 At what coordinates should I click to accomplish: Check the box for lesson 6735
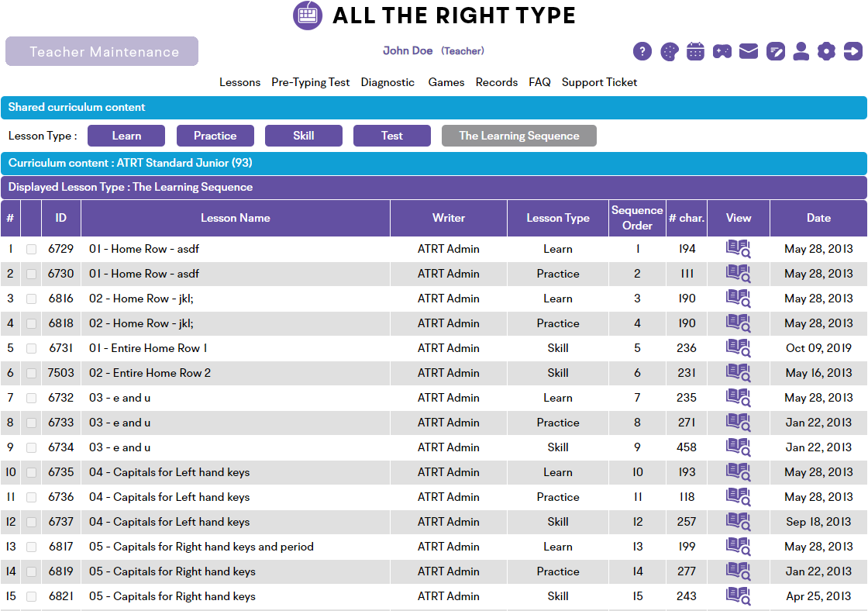(32, 473)
